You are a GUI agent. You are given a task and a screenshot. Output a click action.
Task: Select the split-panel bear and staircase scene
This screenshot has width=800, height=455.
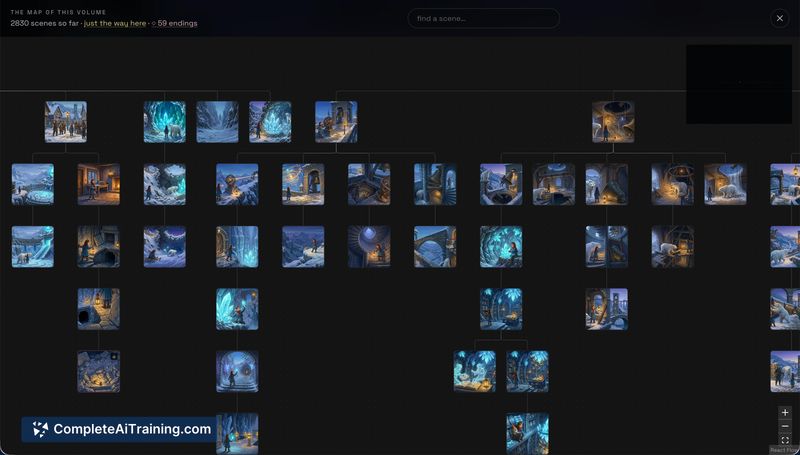607,247
